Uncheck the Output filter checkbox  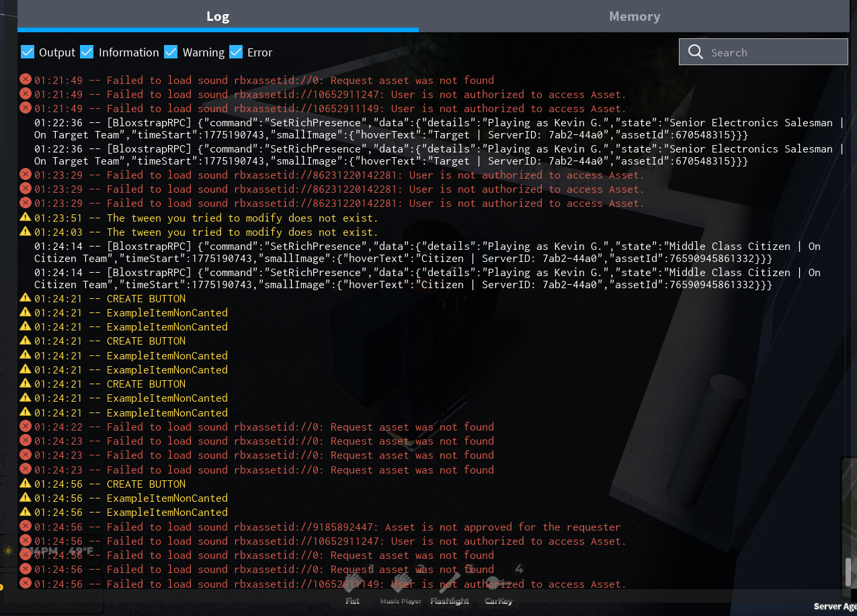click(28, 52)
